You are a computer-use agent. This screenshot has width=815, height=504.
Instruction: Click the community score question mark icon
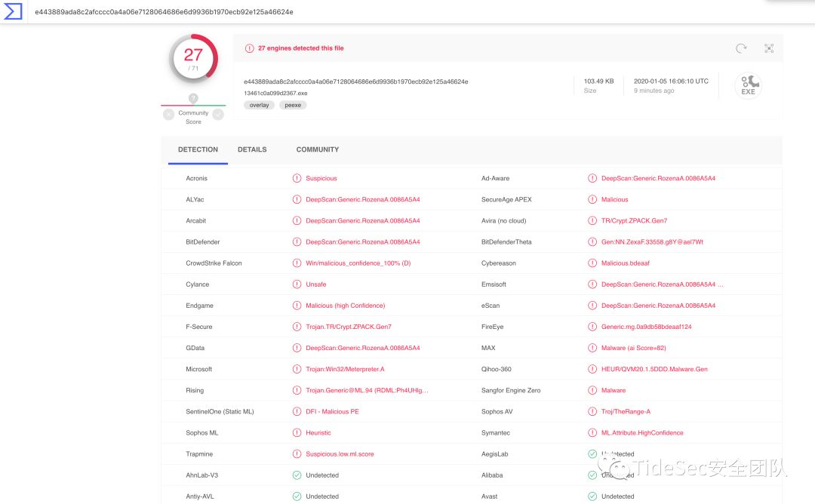(x=193, y=98)
